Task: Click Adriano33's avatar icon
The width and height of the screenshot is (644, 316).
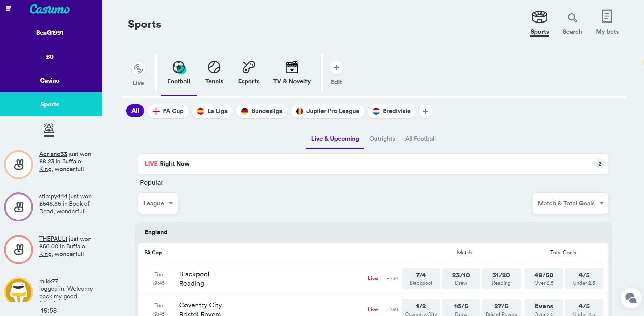Action: pyautogui.click(x=18, y=164)
